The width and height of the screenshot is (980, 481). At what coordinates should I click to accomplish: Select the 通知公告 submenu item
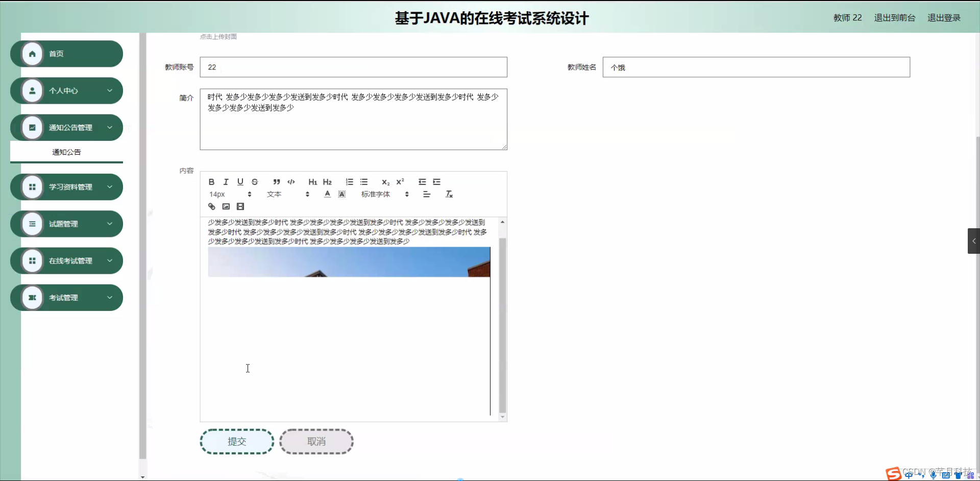tap(66, 152)
